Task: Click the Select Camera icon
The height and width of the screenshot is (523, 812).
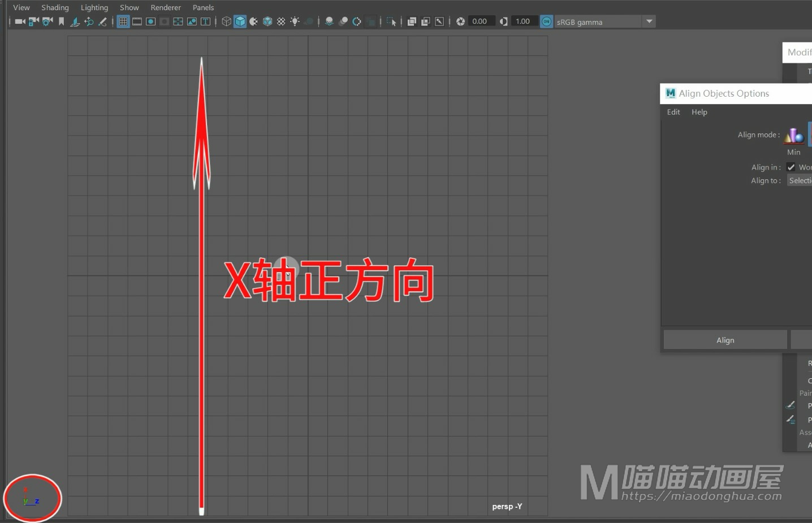Action: tap(20, 21)
